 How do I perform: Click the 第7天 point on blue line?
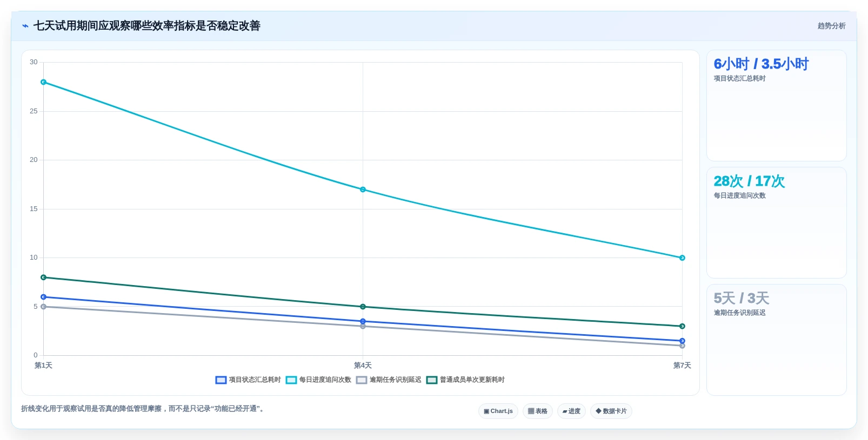click(682, 341)
